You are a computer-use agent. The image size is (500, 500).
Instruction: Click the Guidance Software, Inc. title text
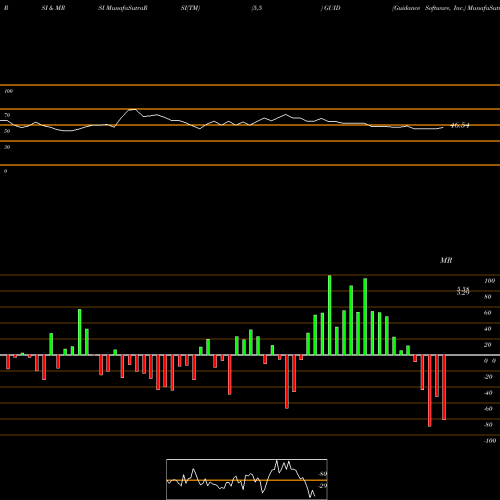(429, 8)
